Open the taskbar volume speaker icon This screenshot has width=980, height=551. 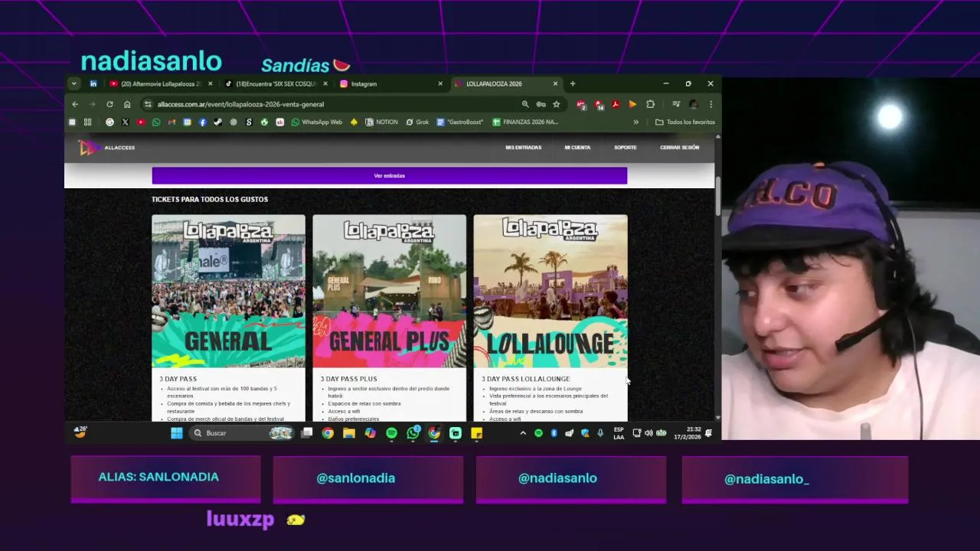point(648,433)
